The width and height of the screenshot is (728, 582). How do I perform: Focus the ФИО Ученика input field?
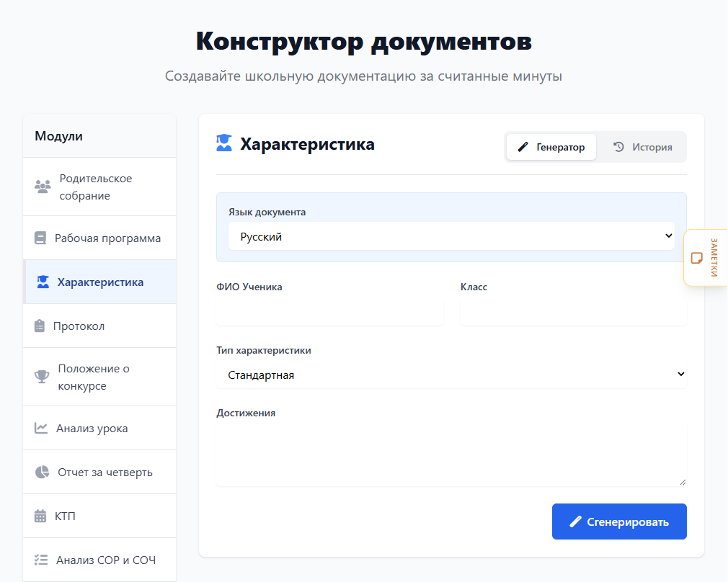pyautogui.click(x=329, y=311)
